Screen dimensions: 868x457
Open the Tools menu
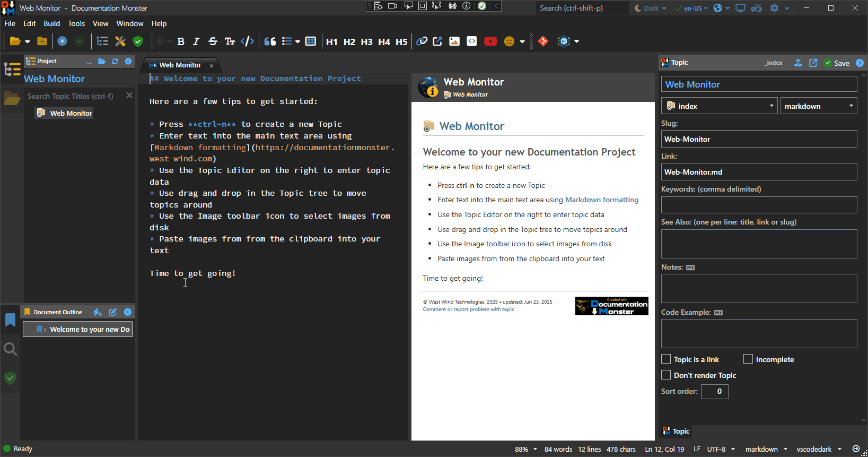[x=76, y=23]
